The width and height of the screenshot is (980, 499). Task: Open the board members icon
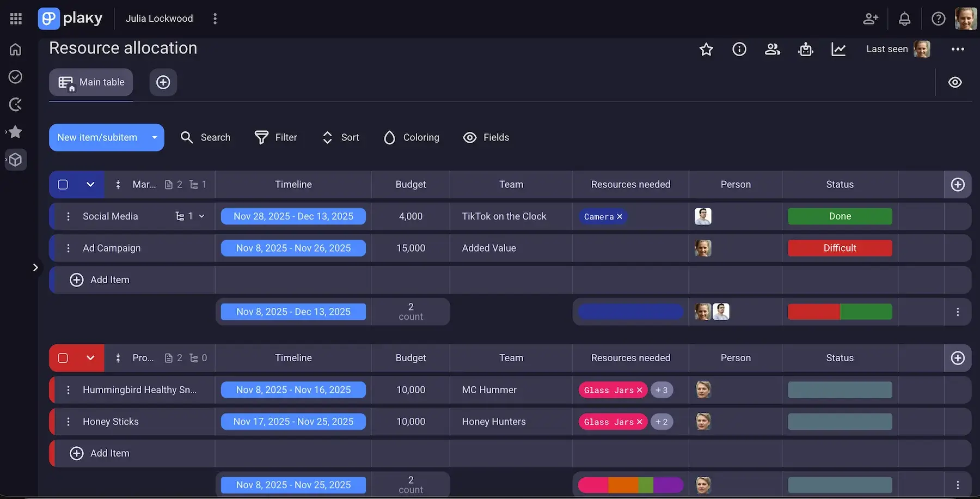click(773, 49)
